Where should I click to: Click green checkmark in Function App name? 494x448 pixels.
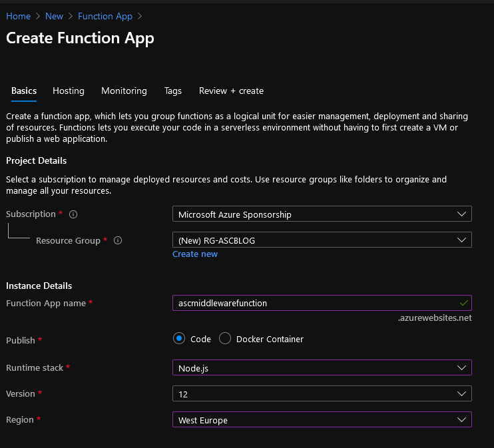point(463,303)
